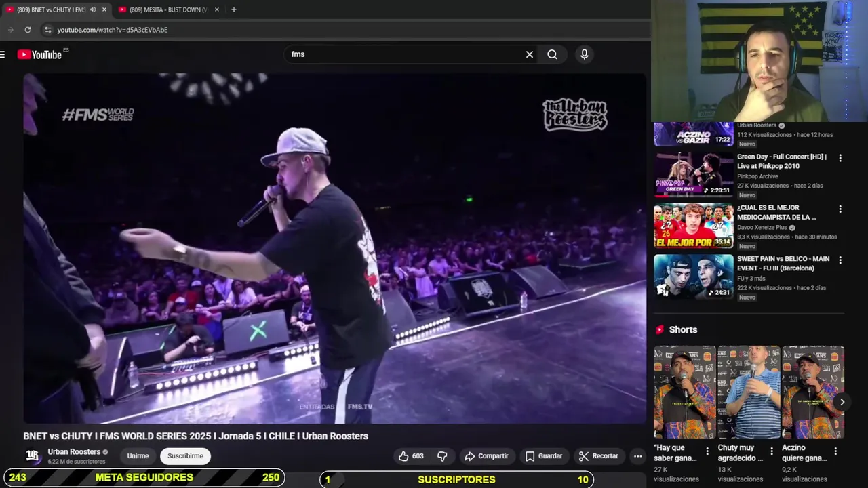Open a new browser tab

234,9
